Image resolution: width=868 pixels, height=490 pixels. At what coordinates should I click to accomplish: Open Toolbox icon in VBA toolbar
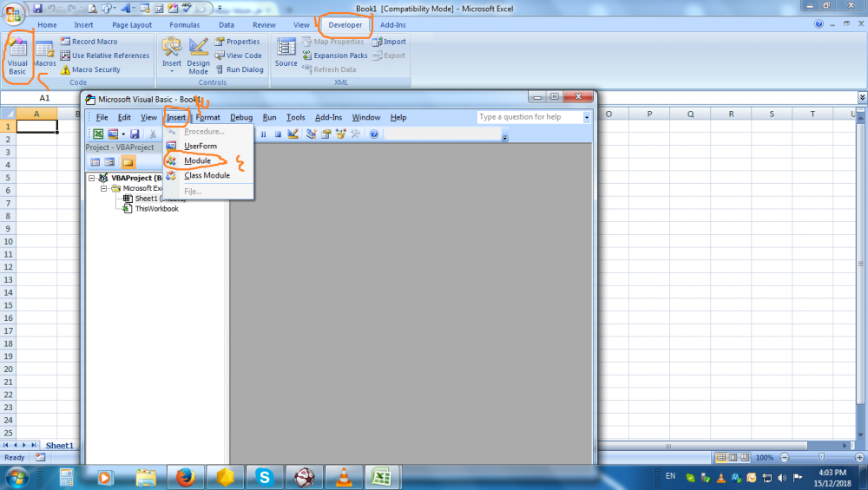pyautogui.click(x=355, y=134)
